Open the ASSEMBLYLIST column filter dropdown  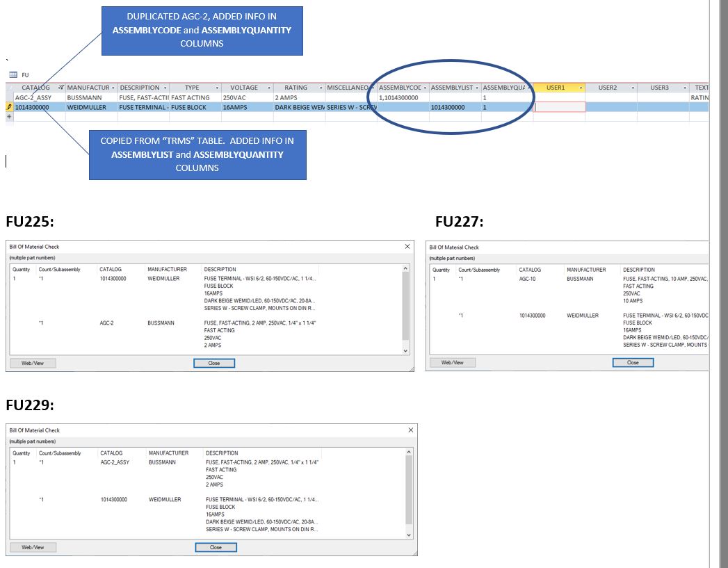pyautogui.click(x=476, y=88)
